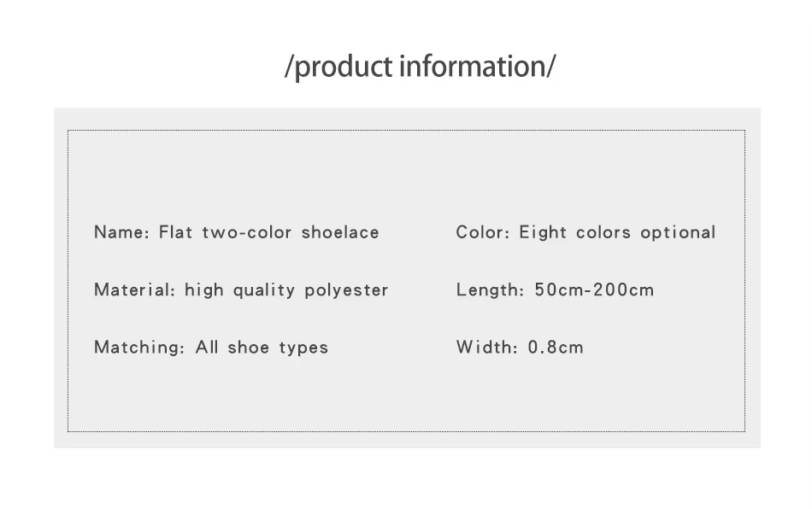Image resolution: width=812 pixels, height=509 pixels.
Task: Click the Name: Flat two-color shoelace text
Action: click(237, 232)
